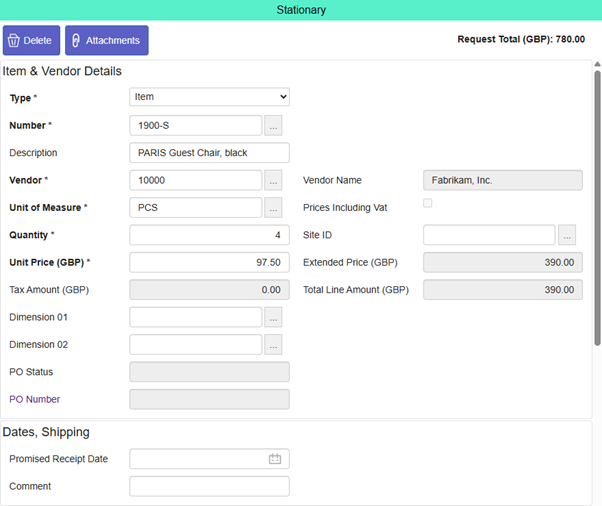Click the PO Status field
Screen dimensions: 602x506
(209, 372)
